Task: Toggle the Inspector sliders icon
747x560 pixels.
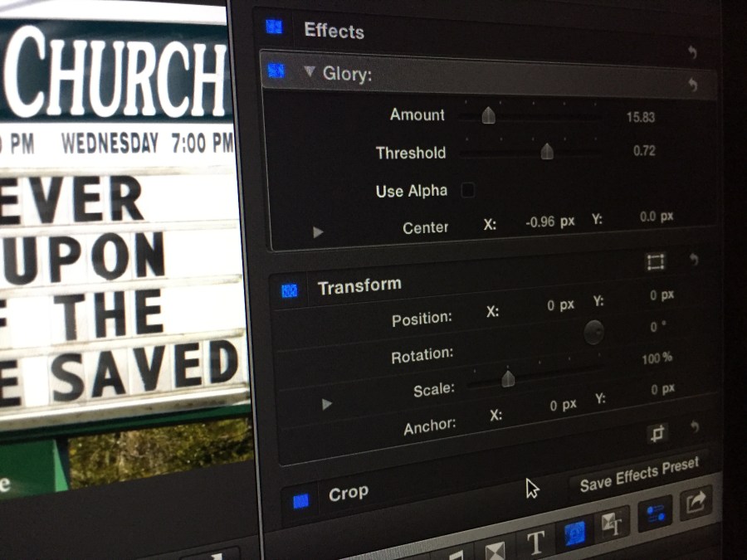Action: pyautogui.click(x=655, y=514)
